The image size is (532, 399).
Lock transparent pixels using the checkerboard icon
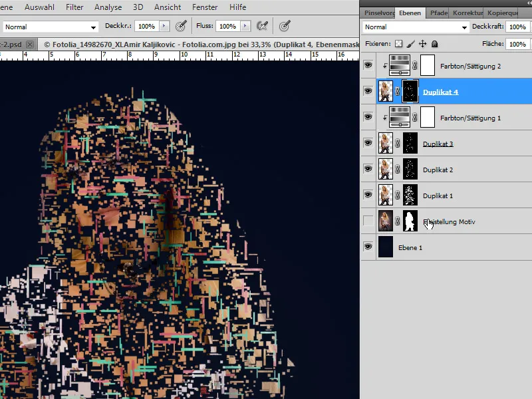tap(400, 43)
